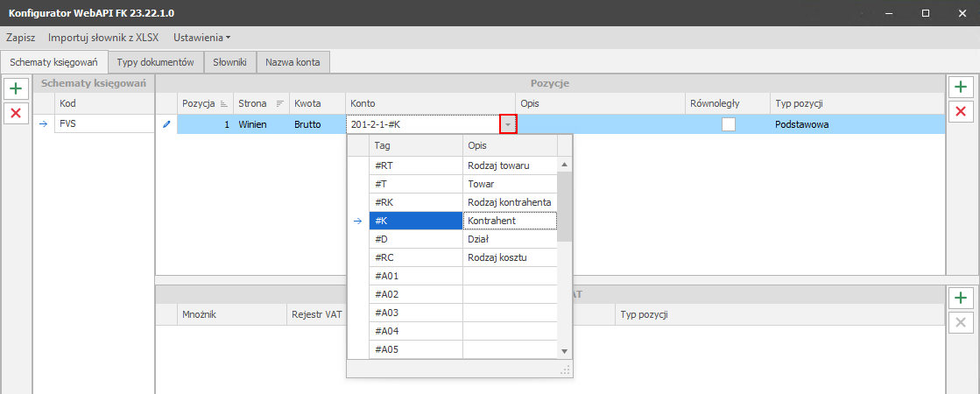980x394 pixels.
Task: Click Zapisz to save configuration
Action: click(20, 38)
